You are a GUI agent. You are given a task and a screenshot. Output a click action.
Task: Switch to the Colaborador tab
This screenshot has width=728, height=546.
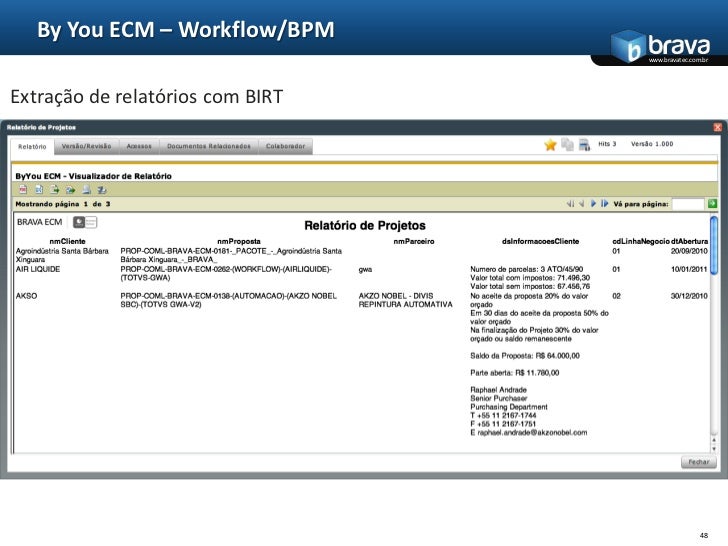point(286,146)
